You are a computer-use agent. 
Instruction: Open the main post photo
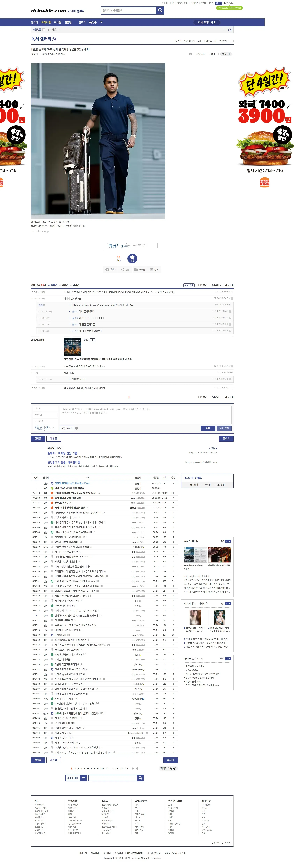click(x=98, y=141)
